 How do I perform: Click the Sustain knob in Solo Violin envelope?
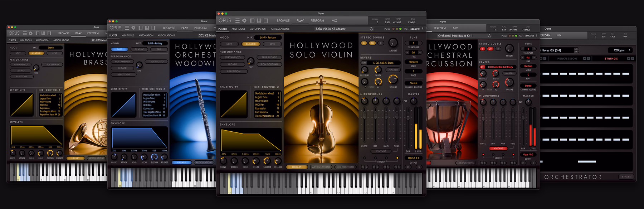point(267,161)
